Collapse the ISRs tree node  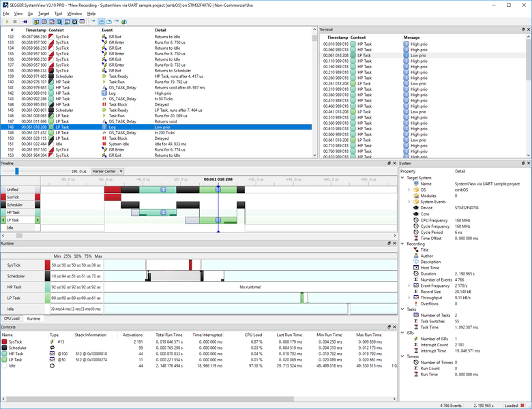[402, 333]
